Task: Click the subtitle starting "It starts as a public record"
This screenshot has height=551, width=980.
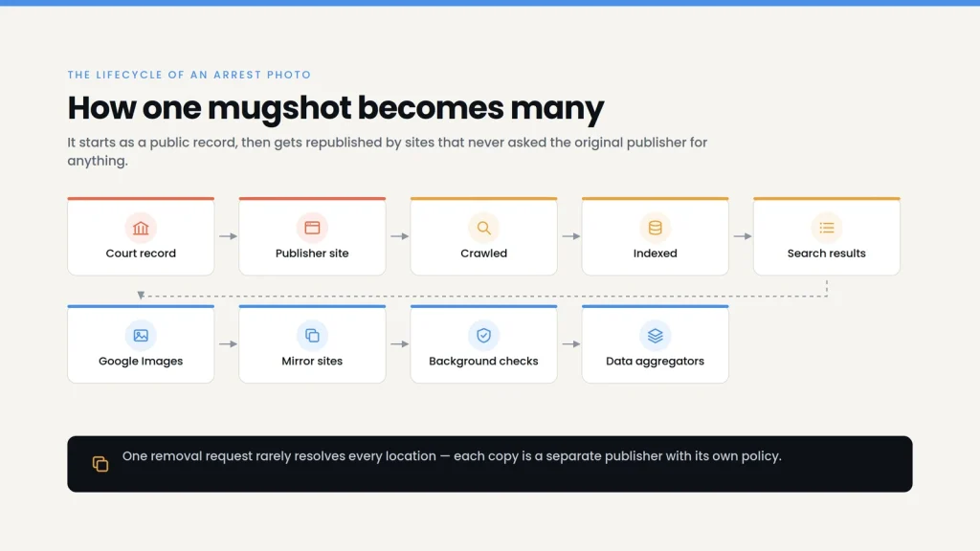Action: (388, 151)
